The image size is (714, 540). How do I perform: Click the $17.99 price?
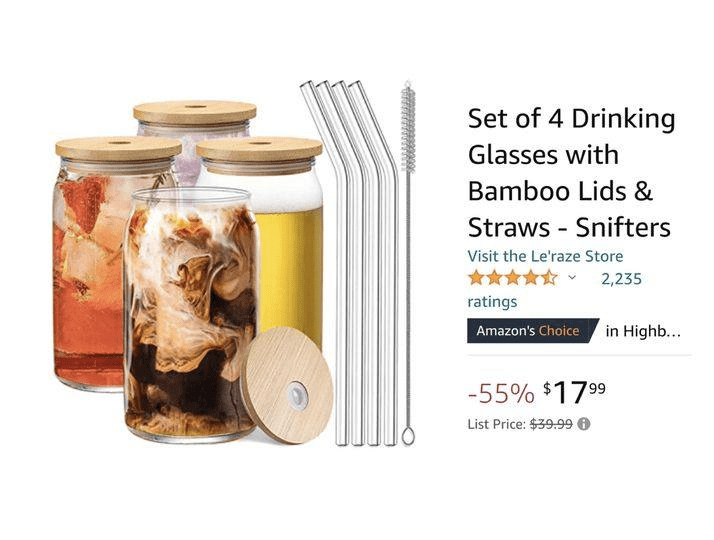[x=574, y=393]
